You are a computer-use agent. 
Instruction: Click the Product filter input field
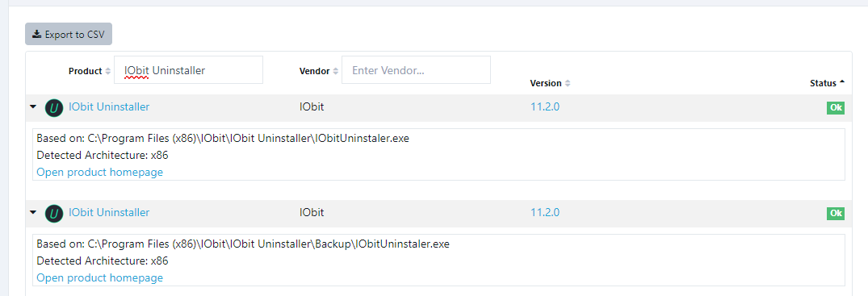[188, 70]
